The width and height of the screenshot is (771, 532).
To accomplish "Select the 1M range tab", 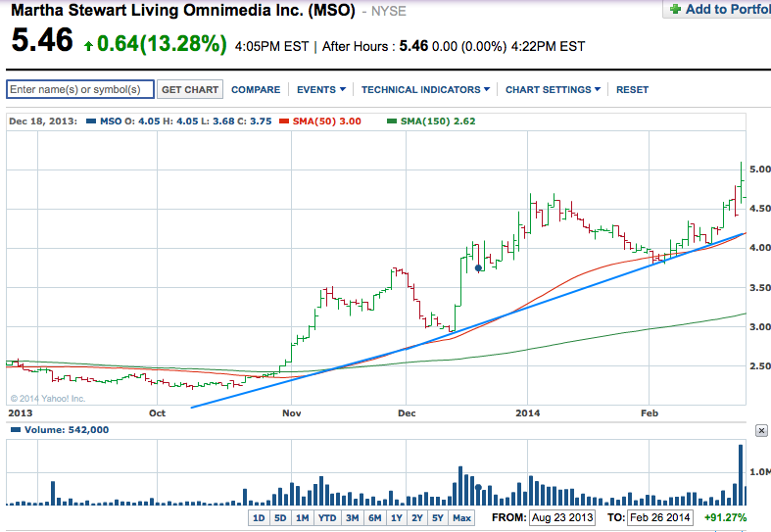I will click(303, 517).
